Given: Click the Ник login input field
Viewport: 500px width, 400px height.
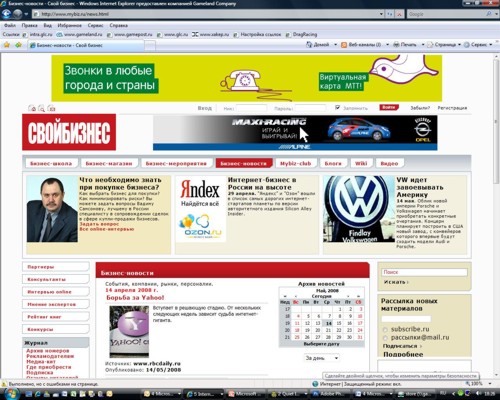Looking at the screenshot, I should 251,108.
